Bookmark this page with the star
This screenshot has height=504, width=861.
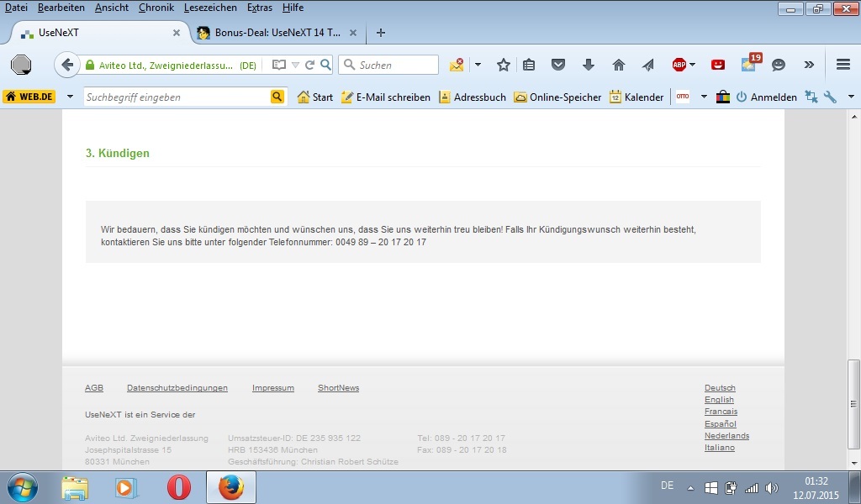coord(503,65)
